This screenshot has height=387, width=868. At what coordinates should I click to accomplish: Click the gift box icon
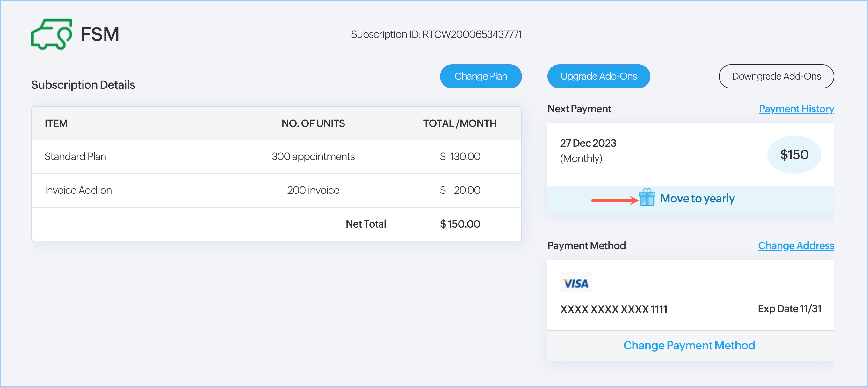click(647, 198)
